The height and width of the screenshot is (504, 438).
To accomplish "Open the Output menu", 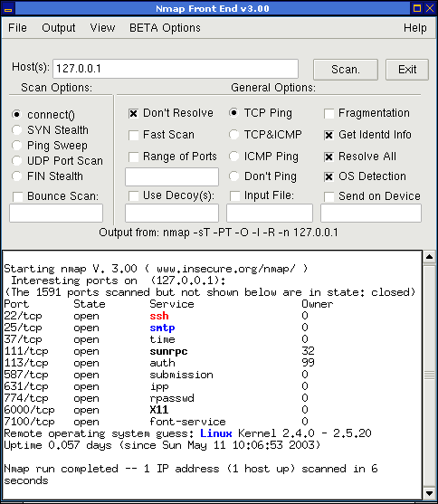I will pos(59,28).
